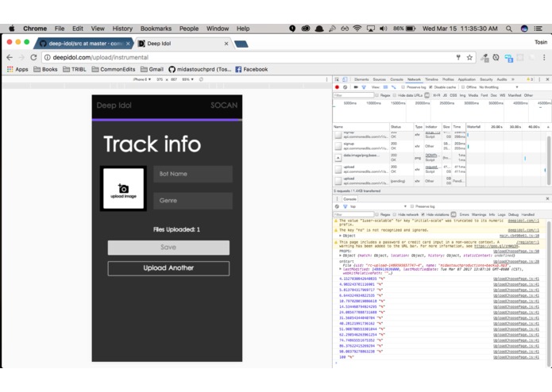Reload the page with the refresh button
The width and height of the screenshot is (552, 392).
(x=33, y=57)
